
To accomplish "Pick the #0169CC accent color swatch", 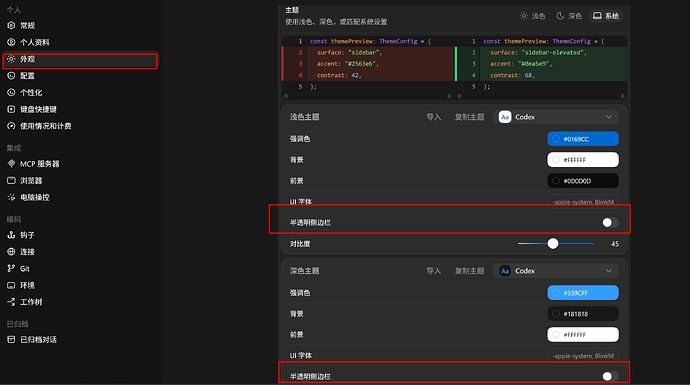I will (583, 139).
